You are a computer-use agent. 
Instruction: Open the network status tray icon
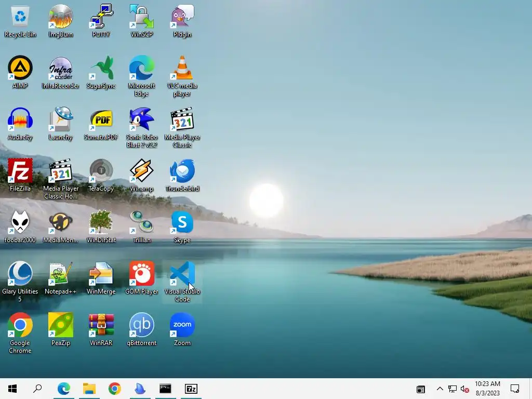pyautogui.click(x=453, y=389)
